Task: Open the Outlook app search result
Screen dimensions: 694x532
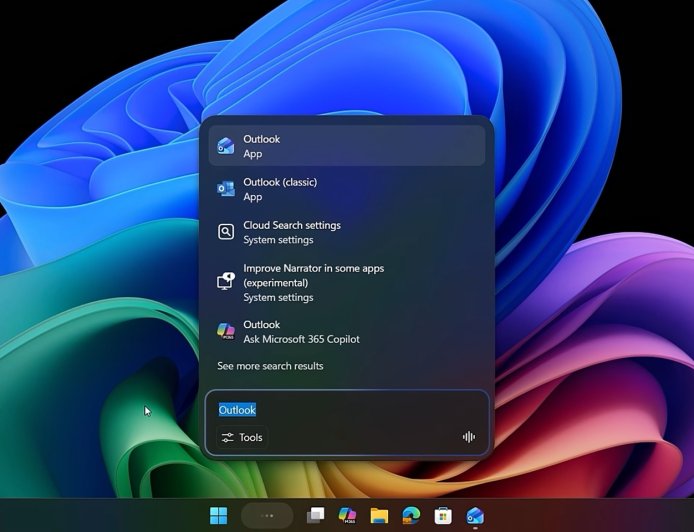Action: click(347, 146)
